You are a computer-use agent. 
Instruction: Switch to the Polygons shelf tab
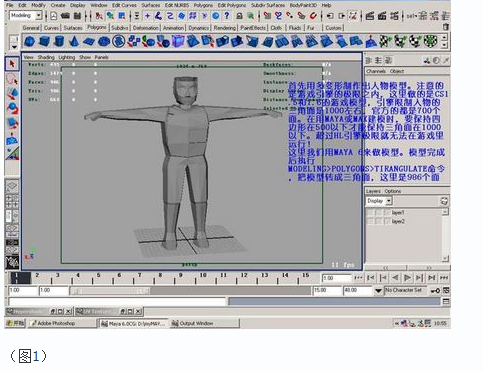click(97, 27)
